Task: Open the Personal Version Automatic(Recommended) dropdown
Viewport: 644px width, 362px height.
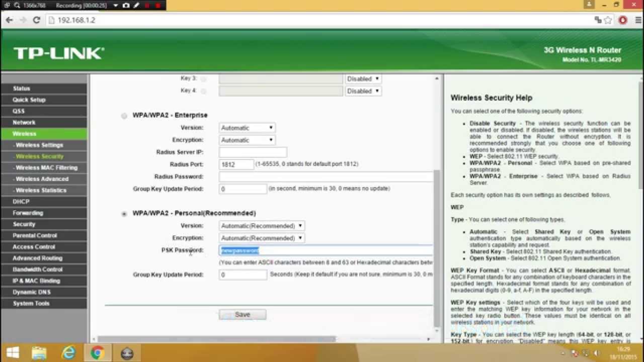Action: (262, 226)
